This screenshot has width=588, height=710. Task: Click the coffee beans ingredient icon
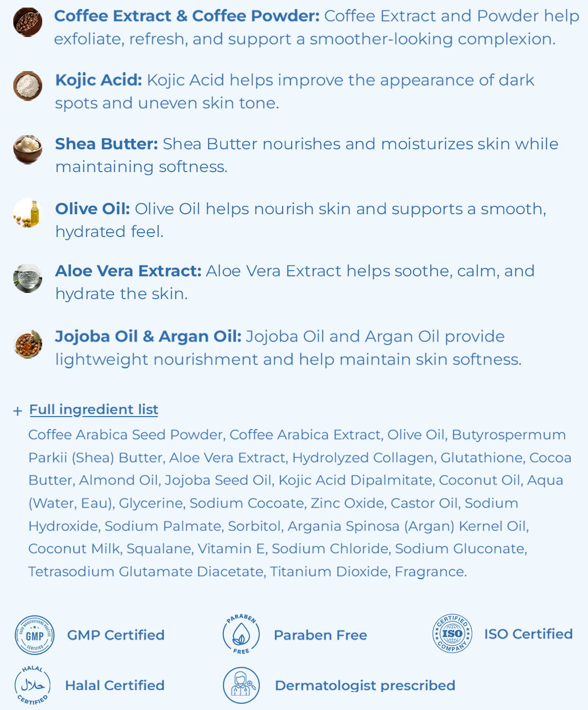coord(28,22)
